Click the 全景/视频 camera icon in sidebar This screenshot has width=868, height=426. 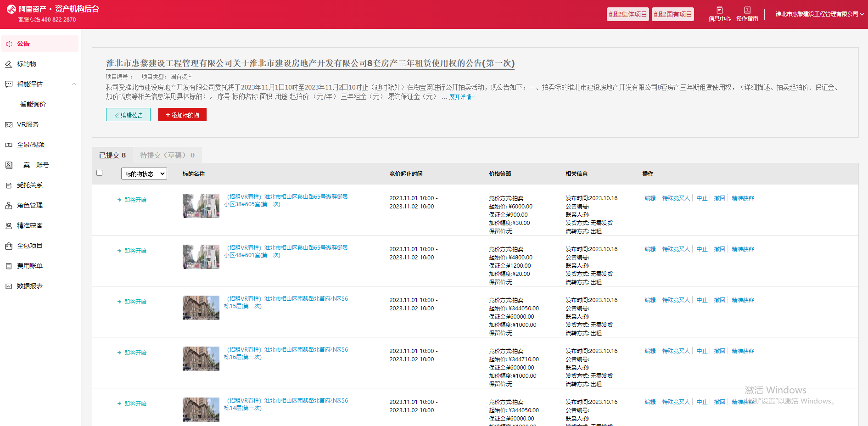(9, 145)
